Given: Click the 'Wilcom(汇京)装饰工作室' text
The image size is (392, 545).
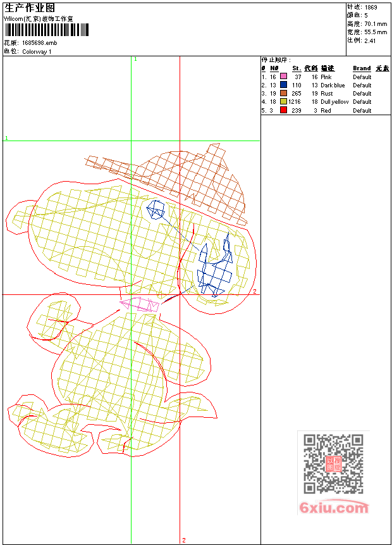Looking at the screenshot, I should point(38,19).
